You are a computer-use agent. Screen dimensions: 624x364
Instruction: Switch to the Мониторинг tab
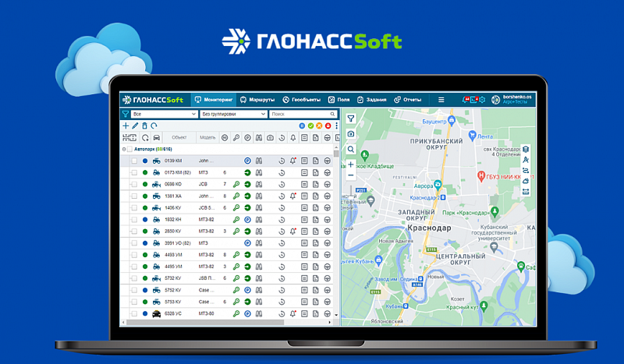point(213,100)
